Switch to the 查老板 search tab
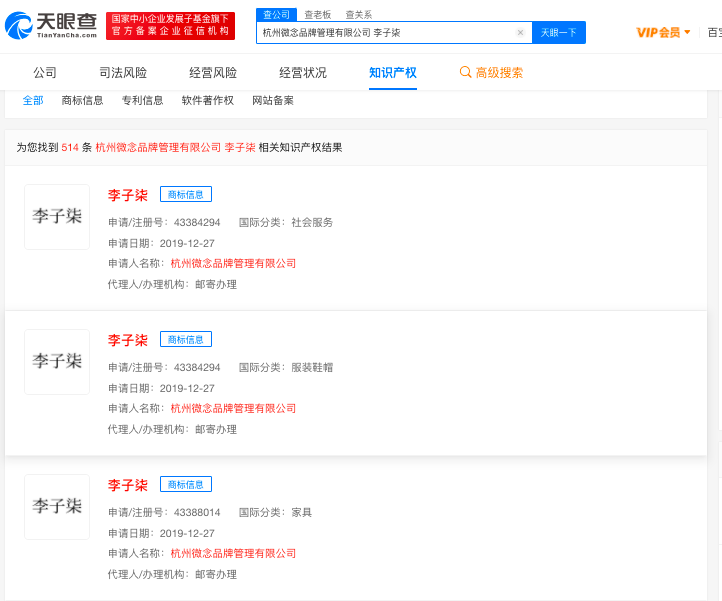The image size is (722, 601). coord(318,15)
